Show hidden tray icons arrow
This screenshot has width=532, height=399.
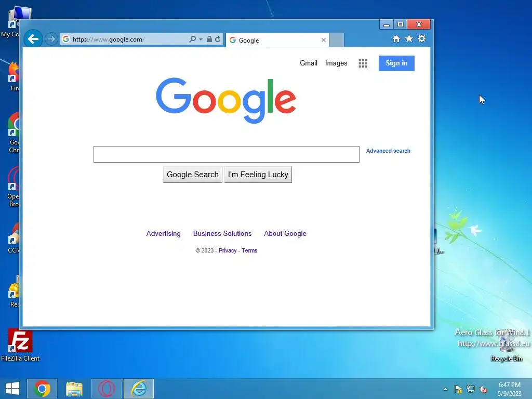pyautogui.click(x=445, y=389)
